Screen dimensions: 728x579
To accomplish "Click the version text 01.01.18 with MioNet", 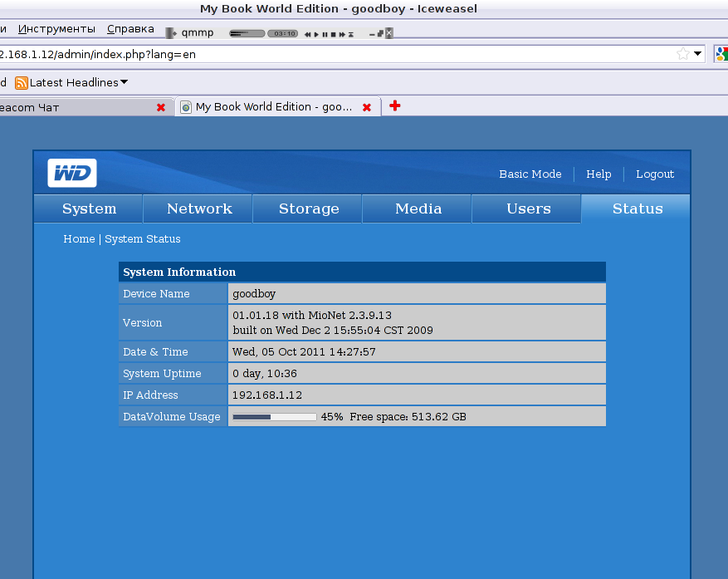I will 312,315.
